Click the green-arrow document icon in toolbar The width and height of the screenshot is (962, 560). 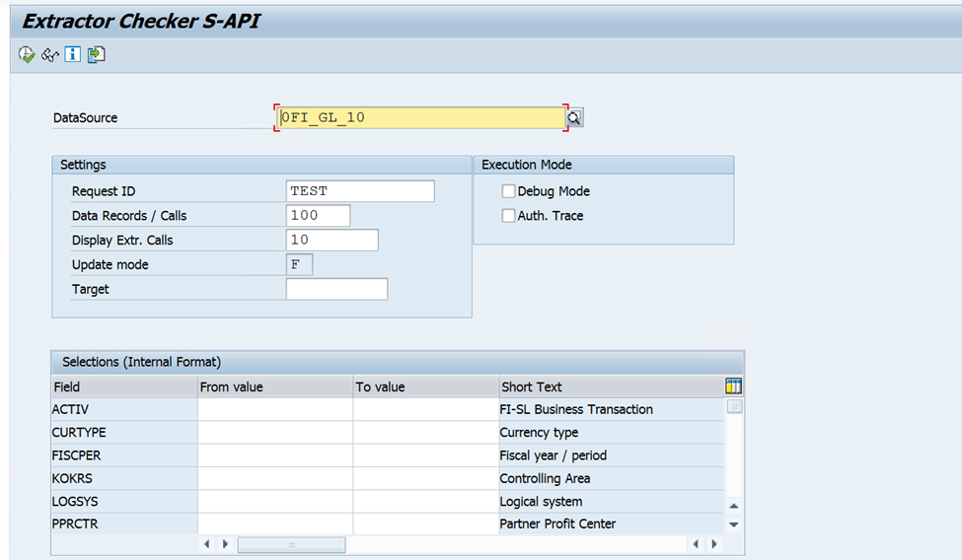click(x=96, y=55)
